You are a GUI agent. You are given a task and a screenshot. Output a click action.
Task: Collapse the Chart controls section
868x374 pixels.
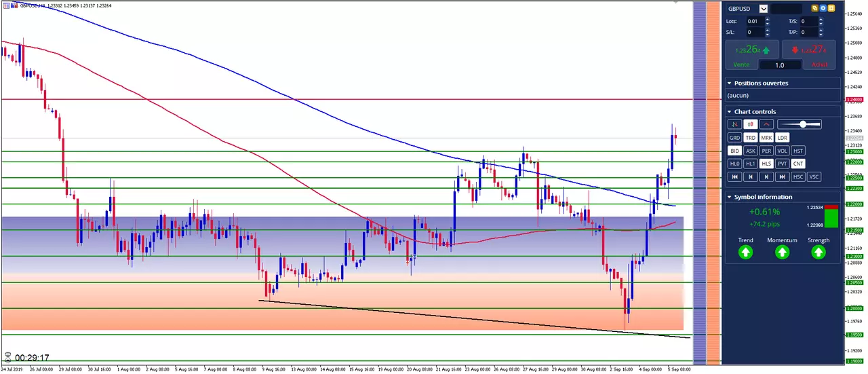coord(730,112)
